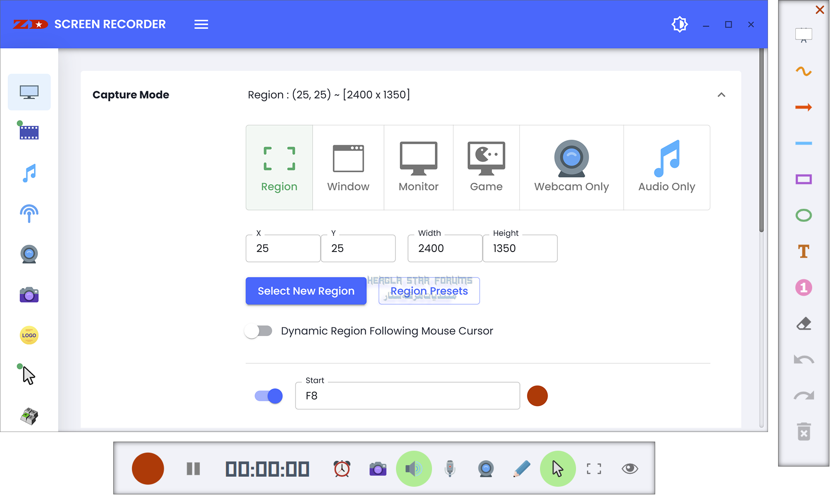Select the ellipse drawing tool
The height and width of the screenshot is (504, 840).
tap(804, 216)
